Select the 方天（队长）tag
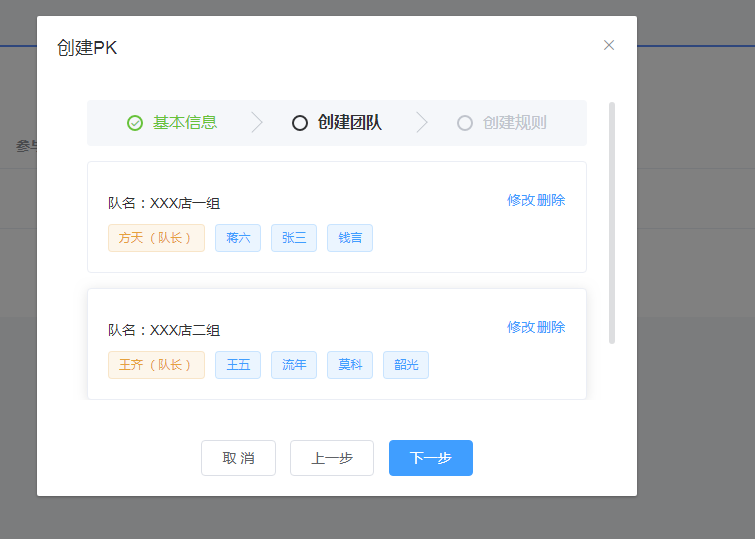This screenshot has height=539, width=755. click(156, 238)
